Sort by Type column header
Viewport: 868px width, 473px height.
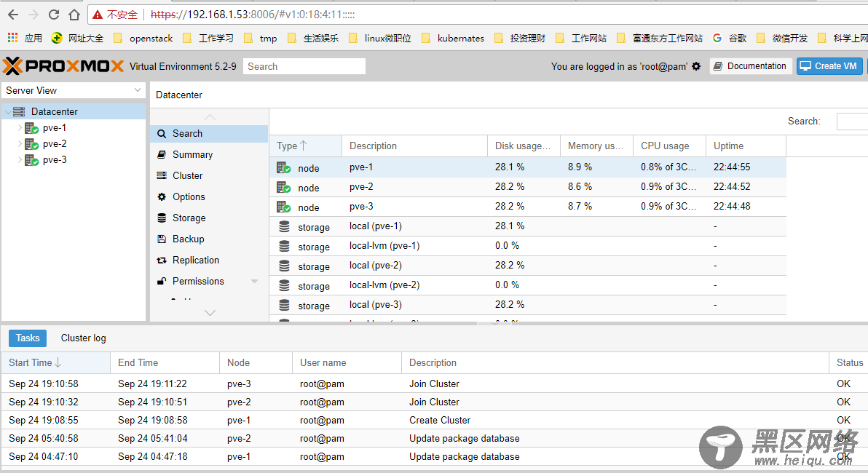306,146
